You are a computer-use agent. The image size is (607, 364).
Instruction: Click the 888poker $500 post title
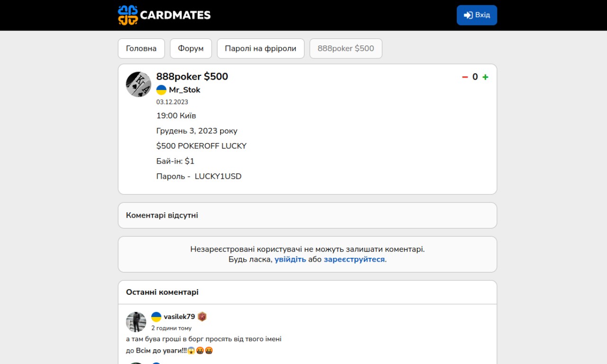192,76
